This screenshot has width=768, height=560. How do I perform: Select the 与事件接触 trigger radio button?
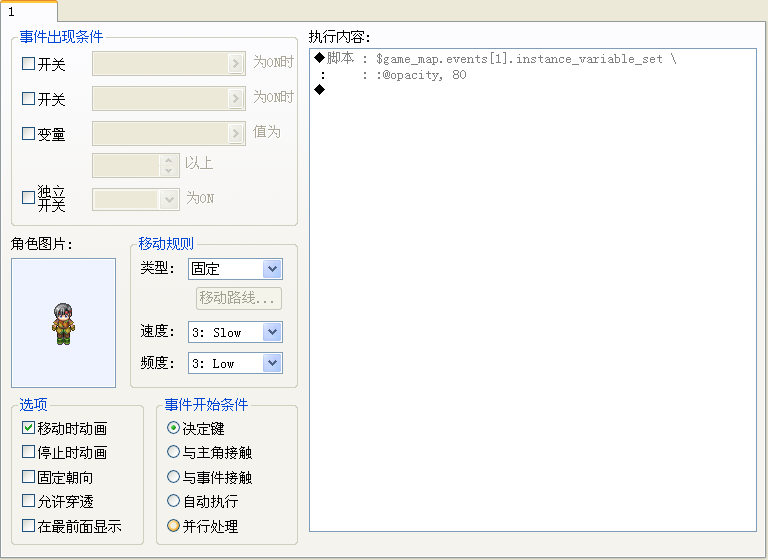[x=173, y=477]
